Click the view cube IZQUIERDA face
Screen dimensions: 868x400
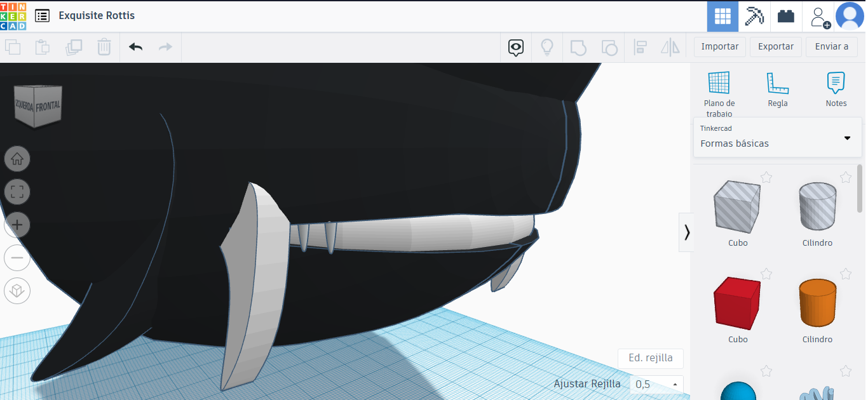(x=24, y=106)
